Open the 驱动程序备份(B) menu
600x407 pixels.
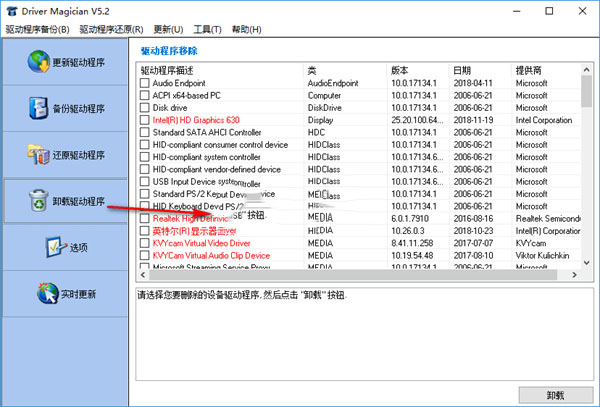point(38,30)
